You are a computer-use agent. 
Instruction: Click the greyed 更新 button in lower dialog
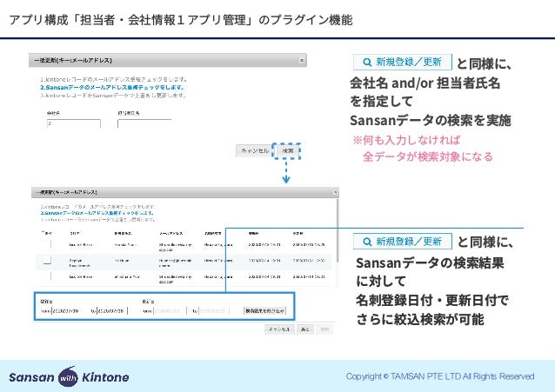pos(324,329)
